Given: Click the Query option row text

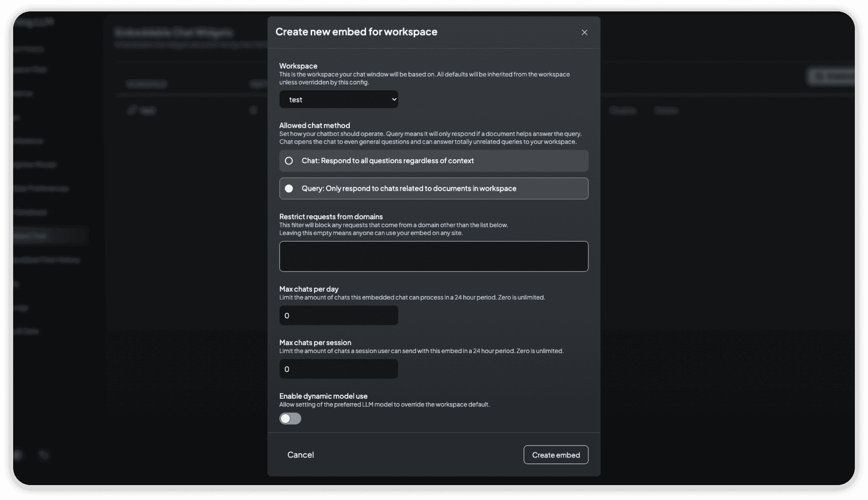Looking at the screenshot, I should coord(409,188).
